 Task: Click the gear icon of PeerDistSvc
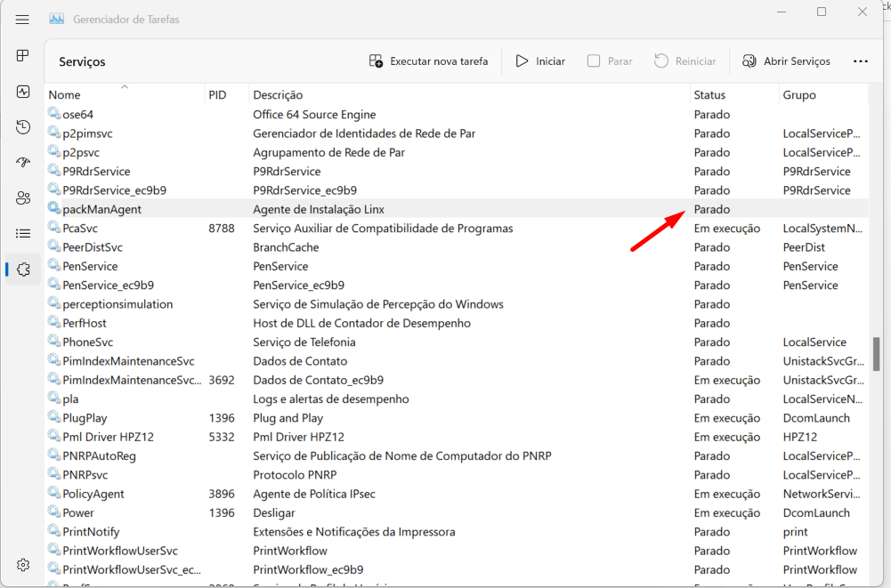[54, 246]
